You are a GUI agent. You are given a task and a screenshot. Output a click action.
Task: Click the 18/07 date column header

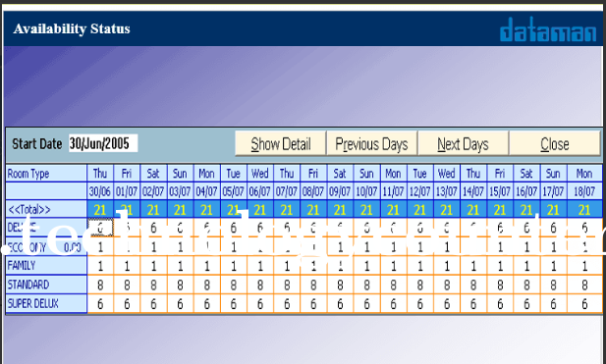tap(584, 191)
